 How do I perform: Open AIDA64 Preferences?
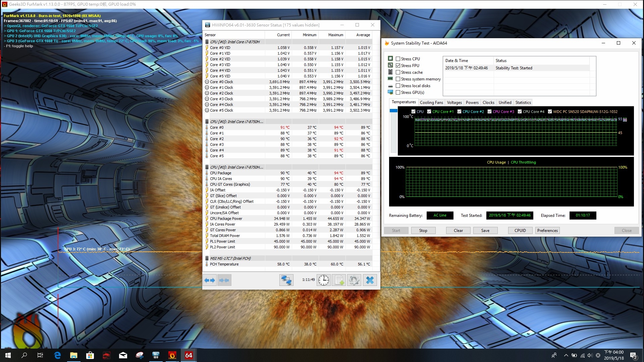tap(547, 231)
